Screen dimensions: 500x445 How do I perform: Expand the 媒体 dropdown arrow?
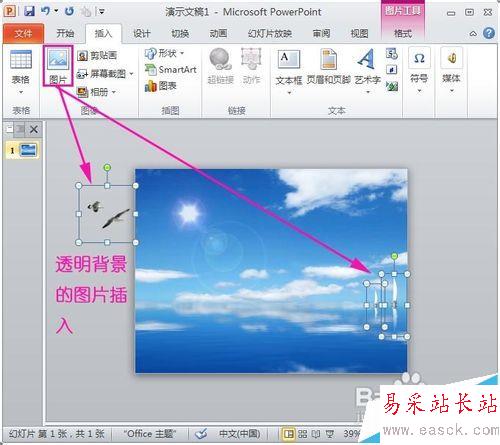pos(452,91)
